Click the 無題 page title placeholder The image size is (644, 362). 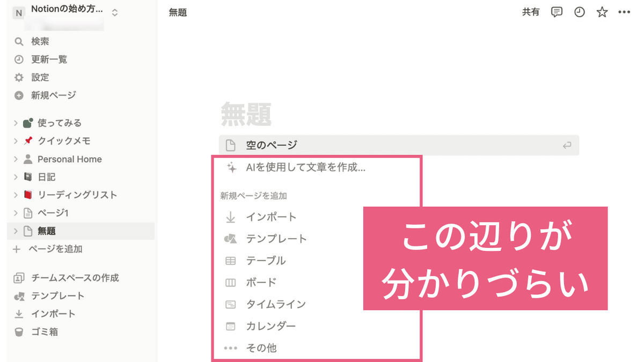(x=246, y=114)
